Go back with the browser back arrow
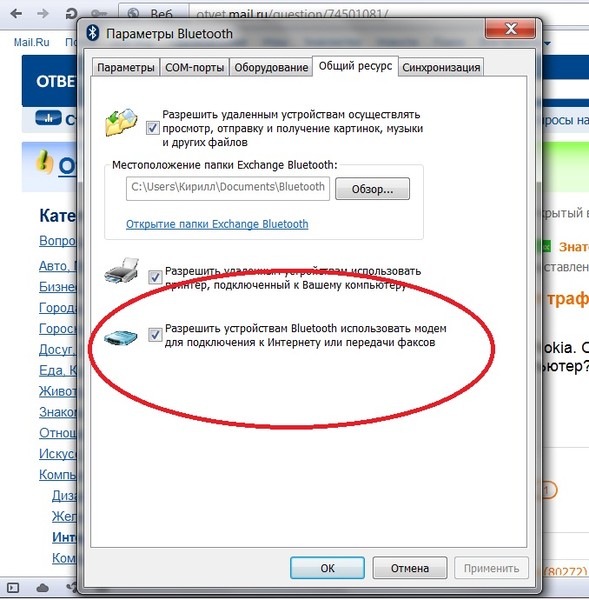The height and width of the screenshot is (600, 589). [16, 14]
